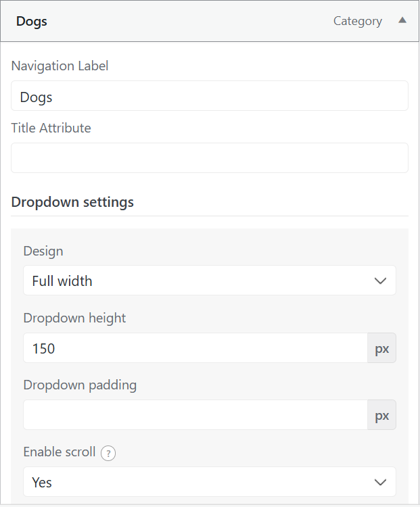420x507 pixels.
Task: Click the Design field caption
Action: click(x=43, y=251)
